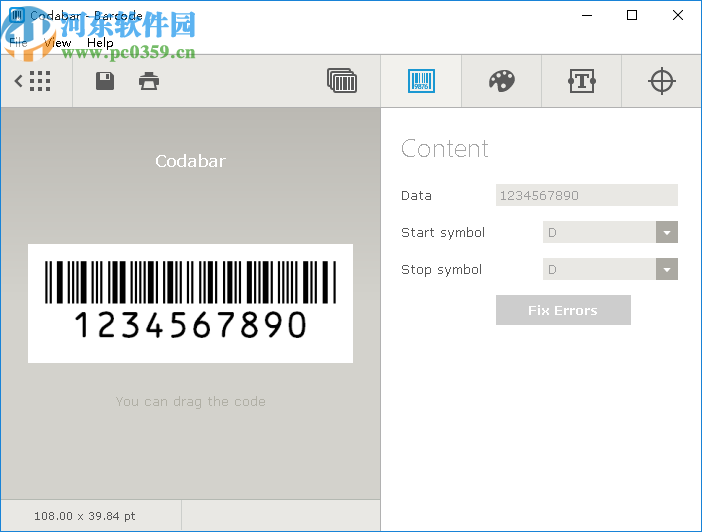
Task: Open the View menu
Action: point(57,43)
